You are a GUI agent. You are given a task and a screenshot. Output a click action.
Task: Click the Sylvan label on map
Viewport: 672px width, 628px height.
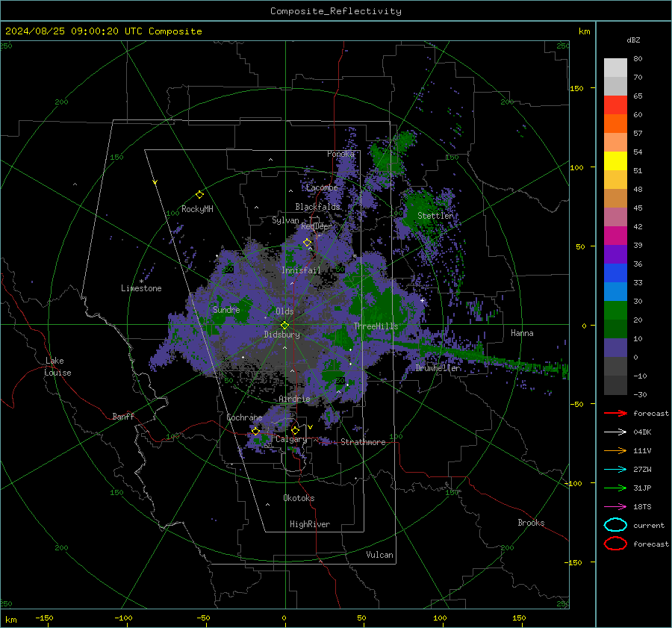(285, 220)
